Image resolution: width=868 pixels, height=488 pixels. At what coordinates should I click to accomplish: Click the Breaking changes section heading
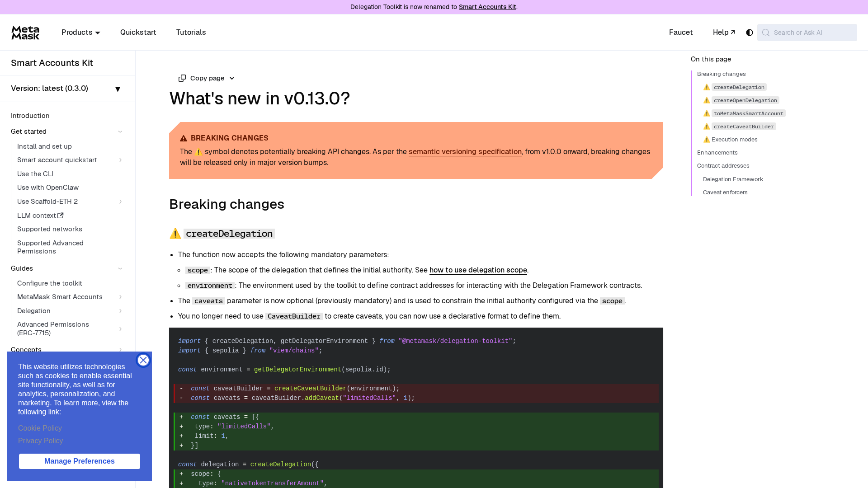pyautogui.click(x=227, y=204)
